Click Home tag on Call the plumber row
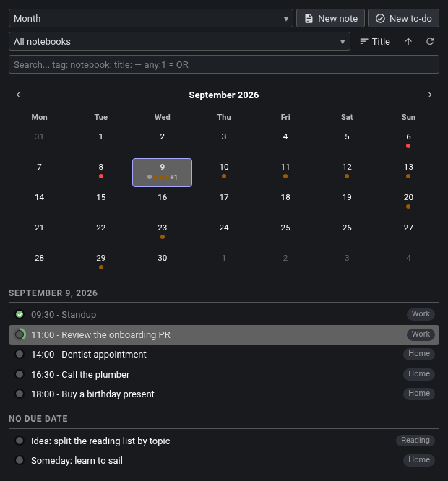The height and width of the screenshot is (481, 448). (419, 374)
